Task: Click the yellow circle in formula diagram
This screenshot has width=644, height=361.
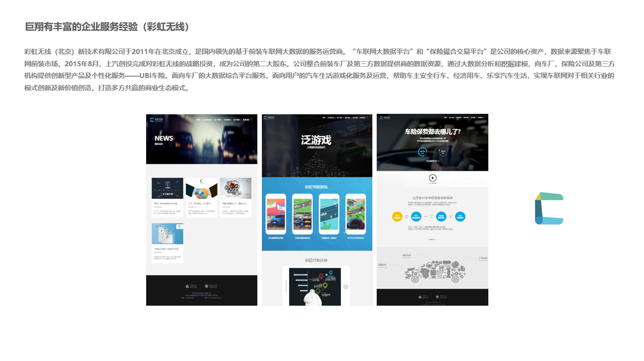Action: 397,216
